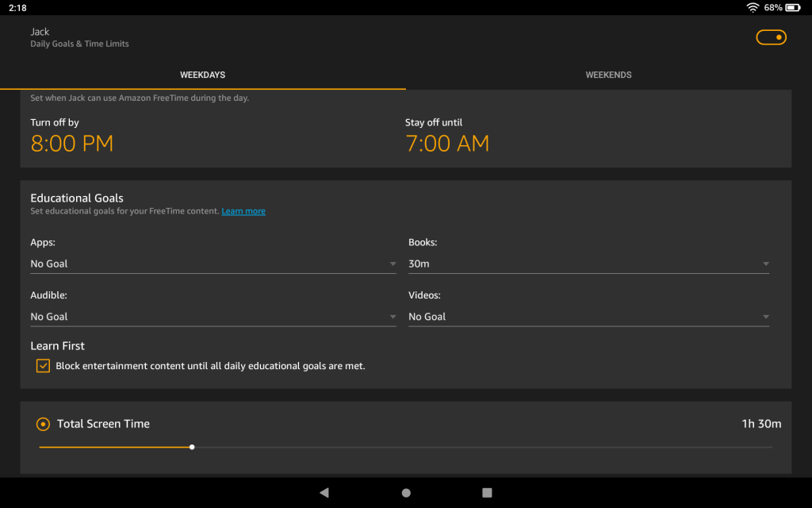Tap the Android back navigation icon
This screenshot has width=812, height=508.
[324, 493]
